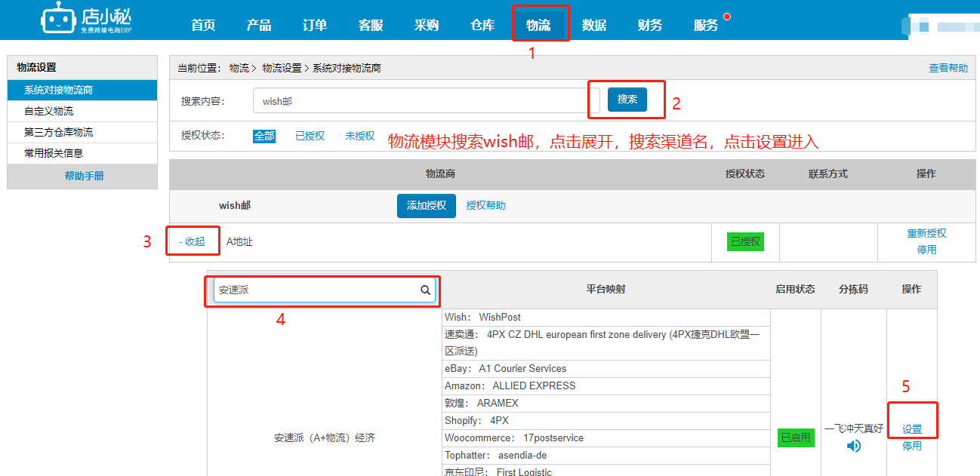Open the 服务 menu with the red dot
Screen dimensions: 980x476
point(706,25)
